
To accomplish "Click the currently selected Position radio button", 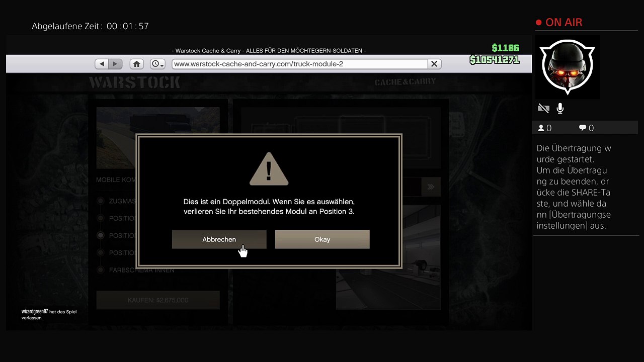I will [x=101, y=235].
